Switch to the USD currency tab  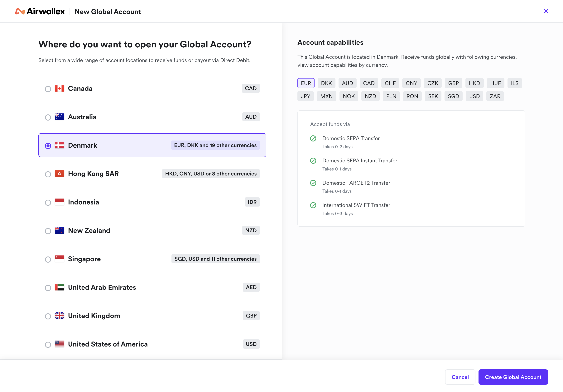pyautogui.click(x=474, y=96)
